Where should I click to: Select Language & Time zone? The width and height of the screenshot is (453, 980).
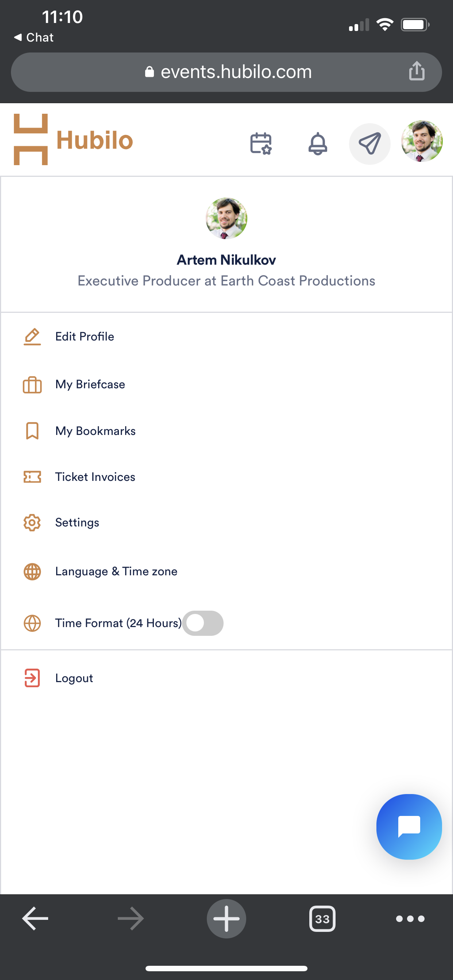coord(116,571)
